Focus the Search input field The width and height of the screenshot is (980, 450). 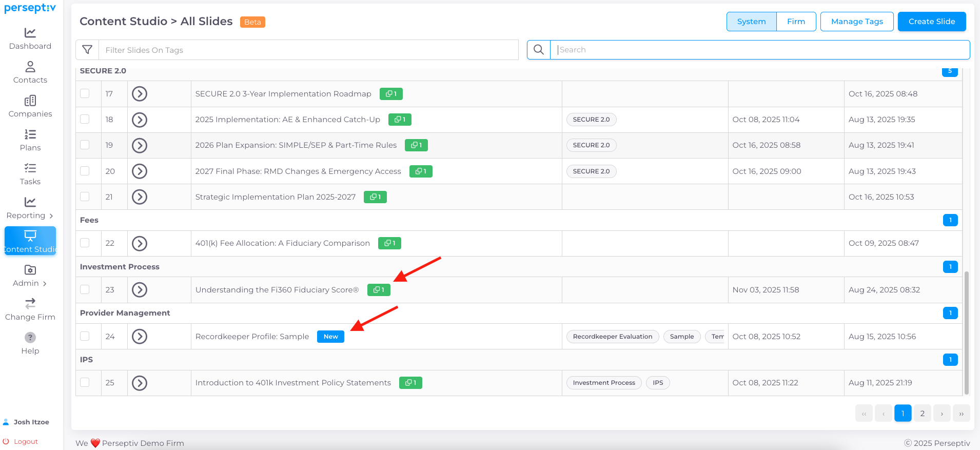(760, 50)
